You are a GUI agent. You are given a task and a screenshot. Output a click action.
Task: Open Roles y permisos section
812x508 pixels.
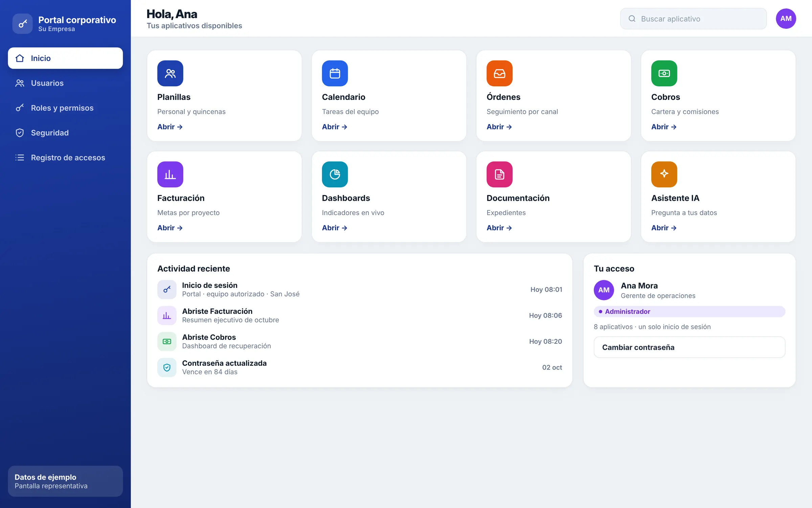(x=65, y=108)
